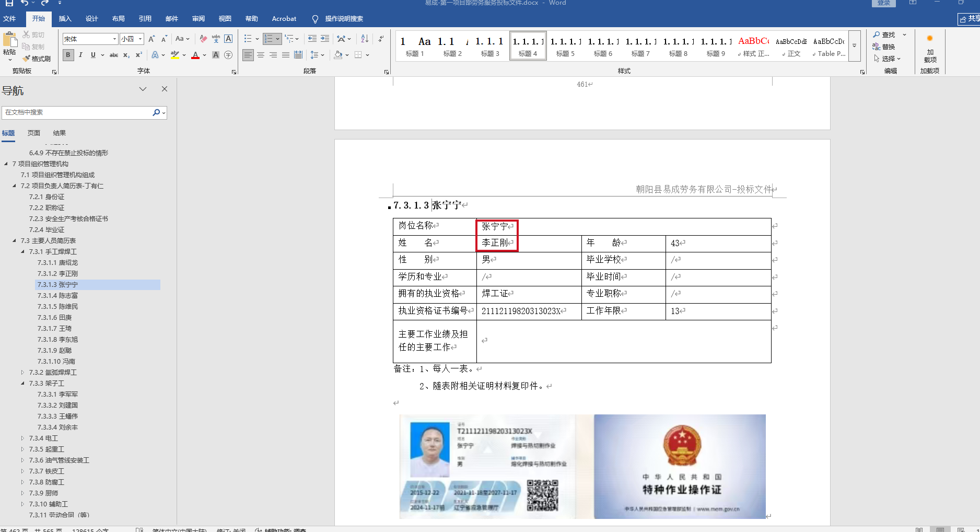This screenshot has width=980, height=532.
Task: Apply the 标题 1 style
Action: pyautogui.click(x=415, y=46)
